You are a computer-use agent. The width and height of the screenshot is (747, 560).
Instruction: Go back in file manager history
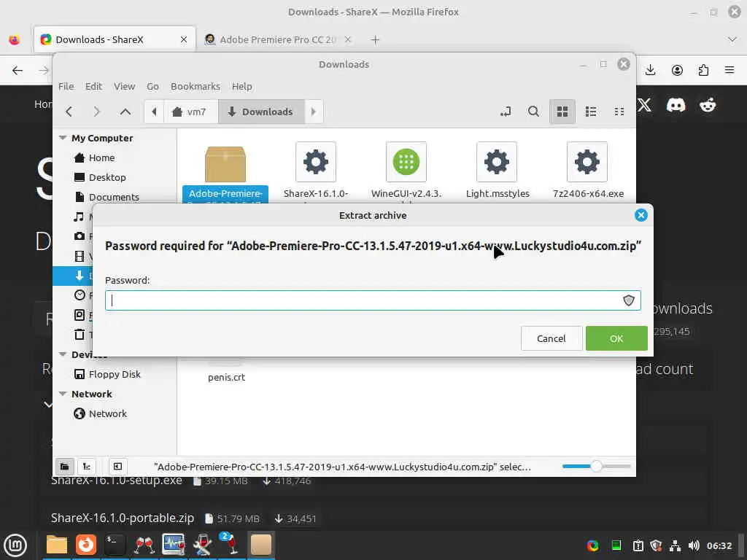pos(69,112)
